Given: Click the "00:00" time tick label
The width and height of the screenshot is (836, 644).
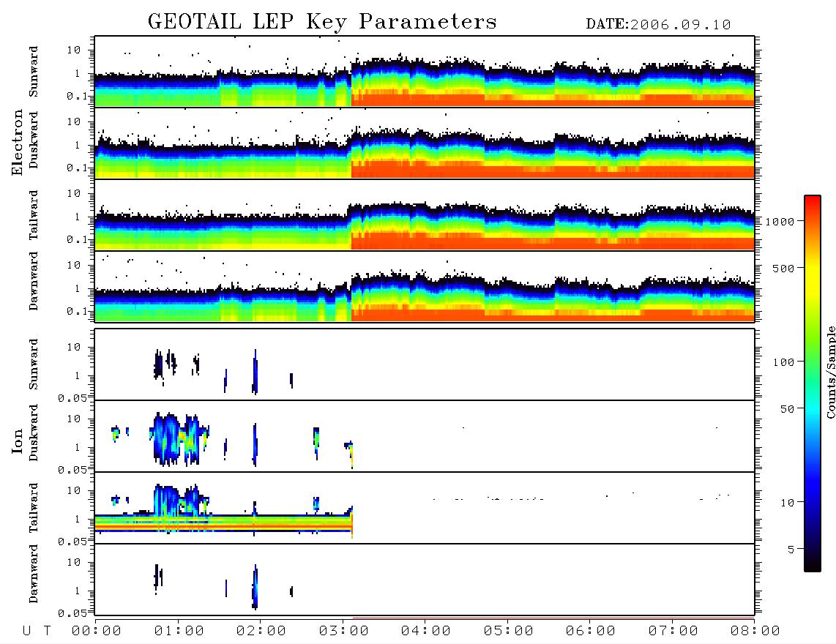Looking at the screenshot, I should [97, 631].
